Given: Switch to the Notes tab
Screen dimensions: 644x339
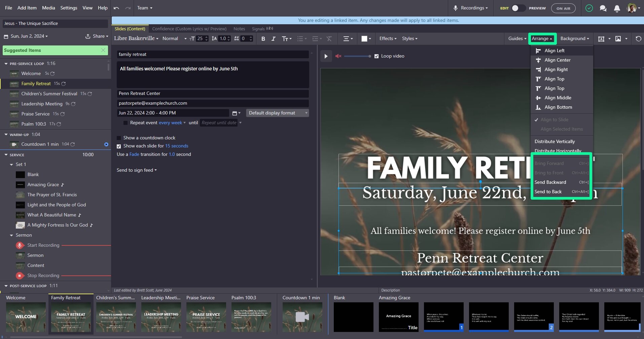Looking at the screenshot, I should tap(239, 29).
